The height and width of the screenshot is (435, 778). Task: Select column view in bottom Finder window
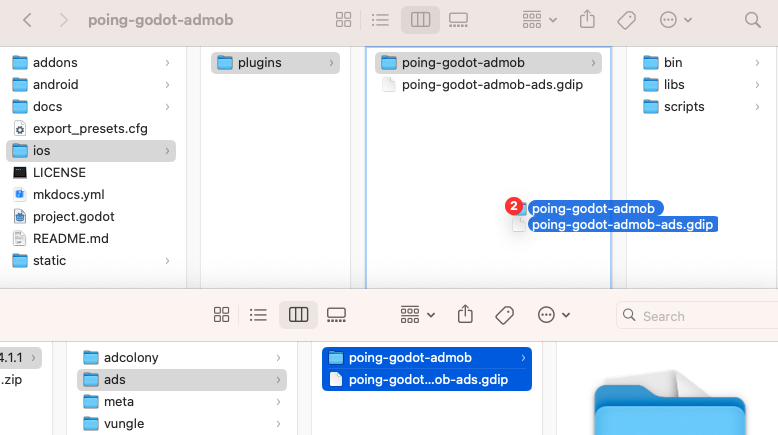298,315
